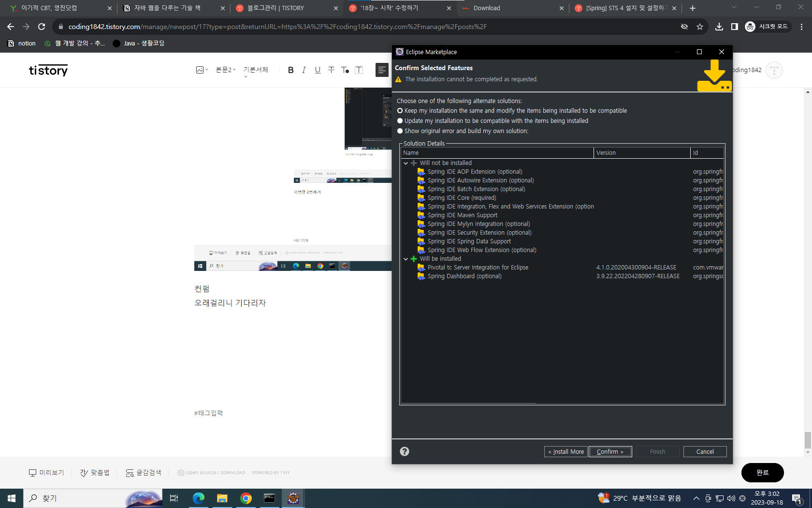Open browser downloads icon
Viewport: 812px width, 508px height.
pyautogui.click(x=719, y=27)
